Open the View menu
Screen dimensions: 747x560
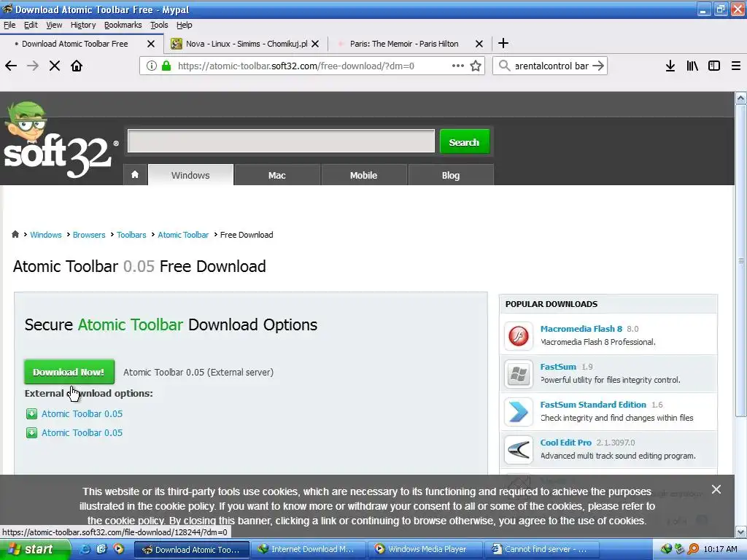coord(54,25)
